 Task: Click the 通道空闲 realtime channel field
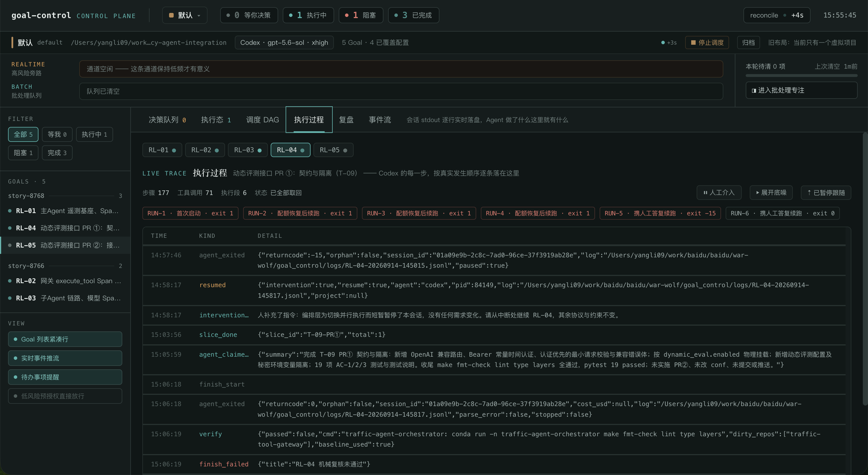click(x=401, y=69)
